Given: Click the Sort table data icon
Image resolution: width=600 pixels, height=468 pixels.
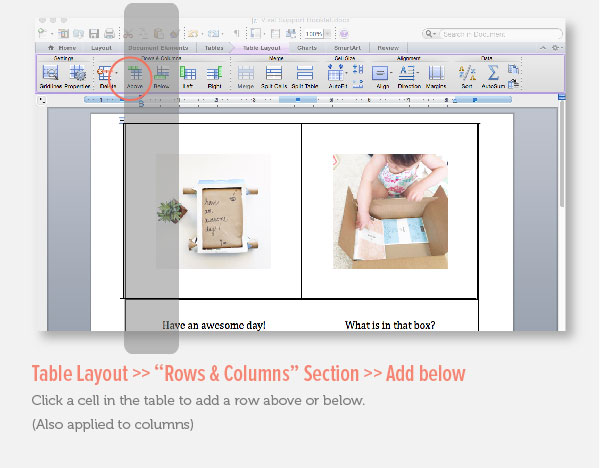Looking at the screenshot, I should pyautogui.click(x=467, y=73).
